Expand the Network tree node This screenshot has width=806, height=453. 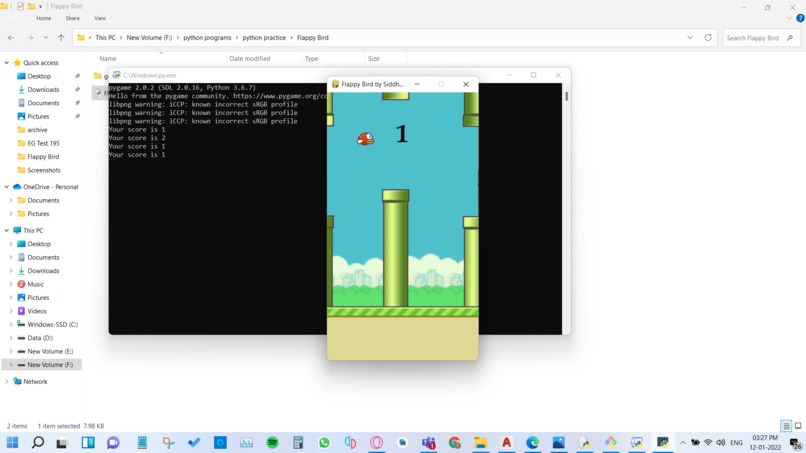[6, 381]
